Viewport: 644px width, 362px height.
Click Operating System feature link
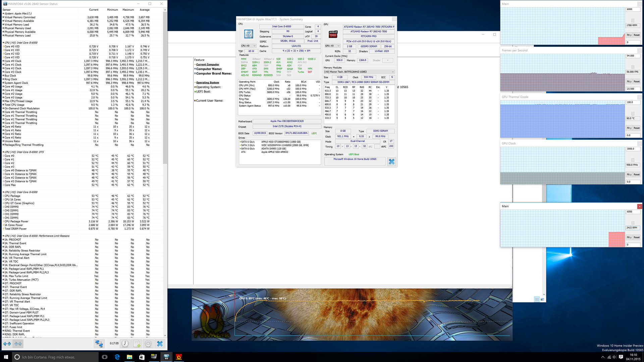pyautogui.click(x=208, y=83)
